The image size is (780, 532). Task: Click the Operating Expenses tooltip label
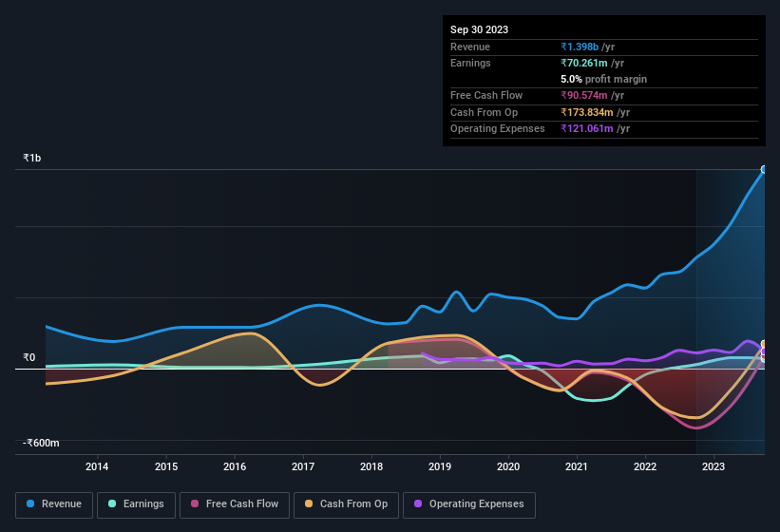pos(498,128)
